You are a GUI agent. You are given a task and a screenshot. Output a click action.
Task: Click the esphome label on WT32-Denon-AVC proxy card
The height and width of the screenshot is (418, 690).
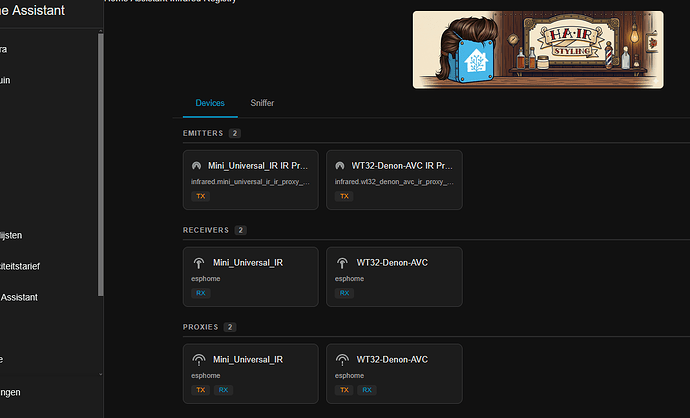point(349,375)
